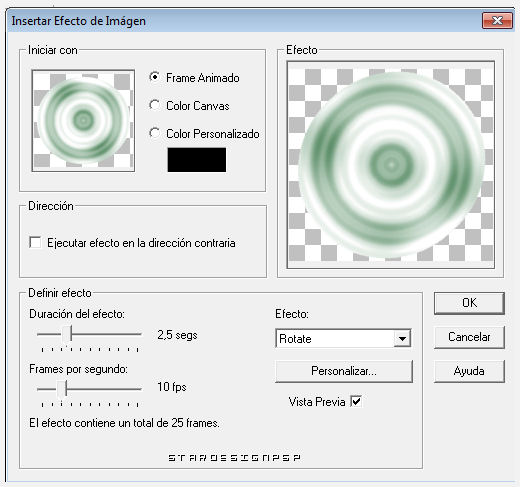520x487 pixels.
Task: Confirm with the OK button
Action: coord(469,303)
